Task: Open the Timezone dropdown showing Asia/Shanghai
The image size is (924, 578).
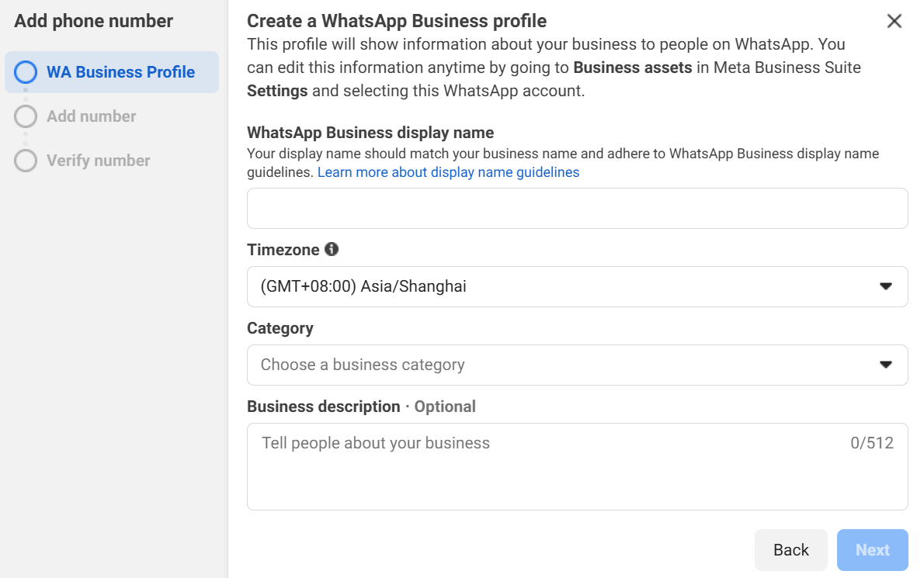Action: coord(577,286)
